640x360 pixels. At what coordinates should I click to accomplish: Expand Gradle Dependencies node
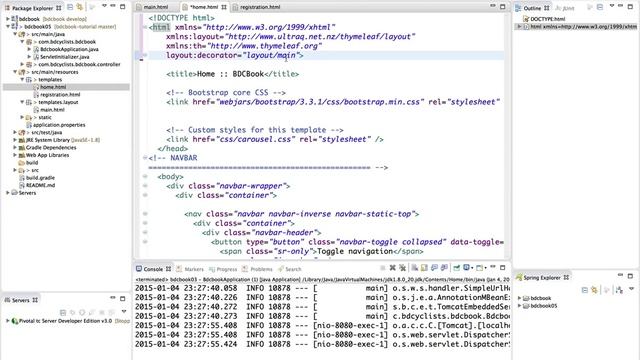15,147
